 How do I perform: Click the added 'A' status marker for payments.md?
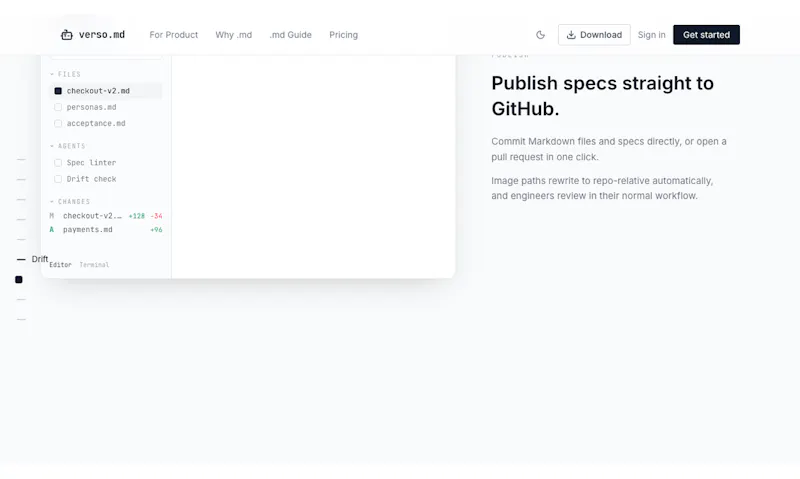pos(52,230)
